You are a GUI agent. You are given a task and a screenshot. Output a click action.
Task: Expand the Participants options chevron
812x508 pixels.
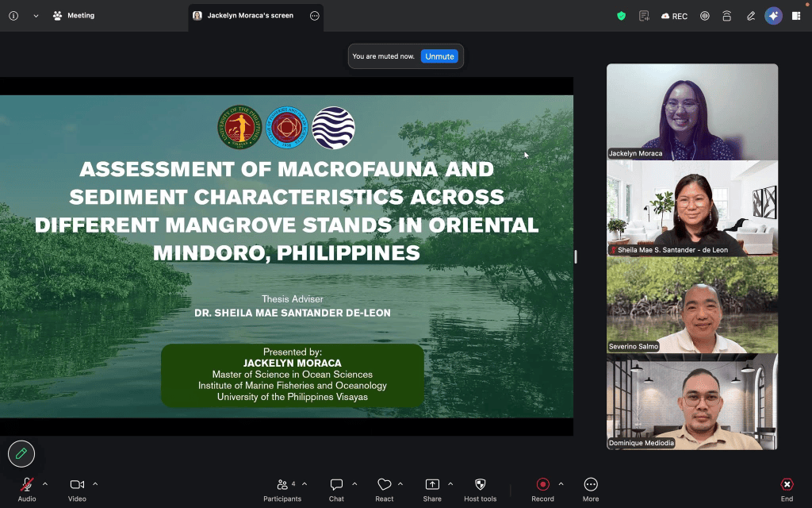click(304, 484)
